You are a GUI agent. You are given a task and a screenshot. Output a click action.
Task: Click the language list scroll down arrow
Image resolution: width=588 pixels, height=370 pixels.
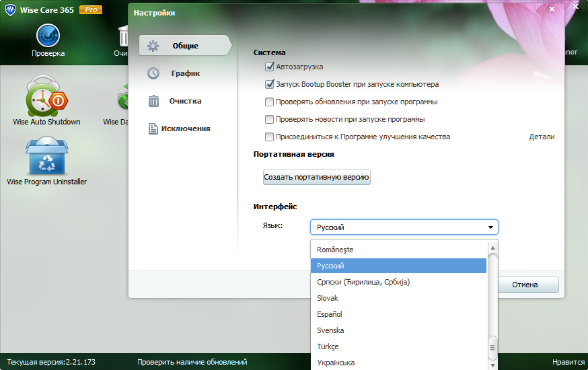492,365
